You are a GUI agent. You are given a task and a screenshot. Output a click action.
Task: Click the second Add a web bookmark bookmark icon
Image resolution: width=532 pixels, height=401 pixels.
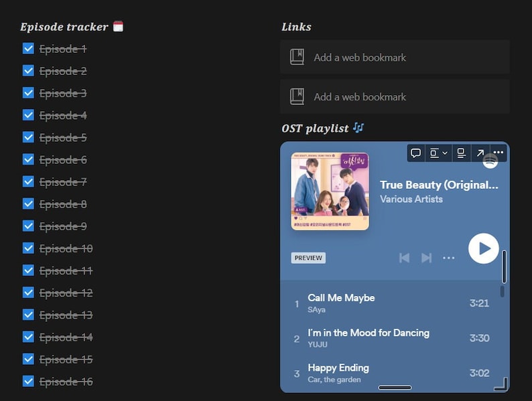click(297, 96)
